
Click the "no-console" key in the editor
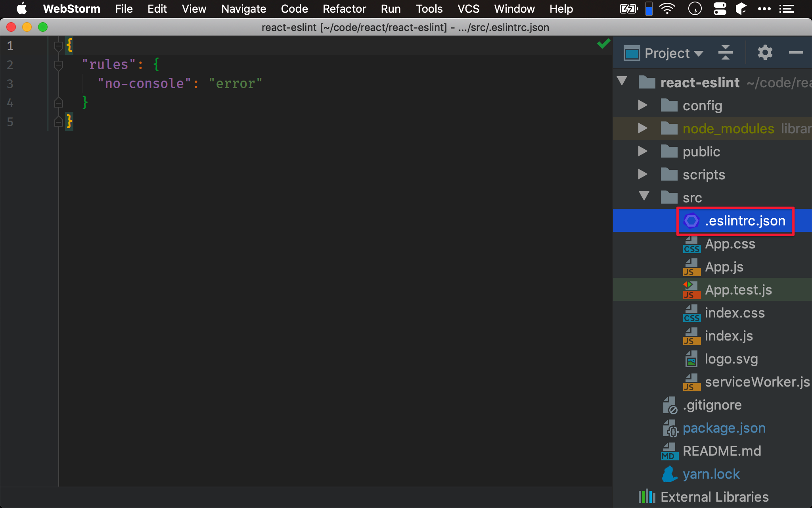click(x=144, y=83)
